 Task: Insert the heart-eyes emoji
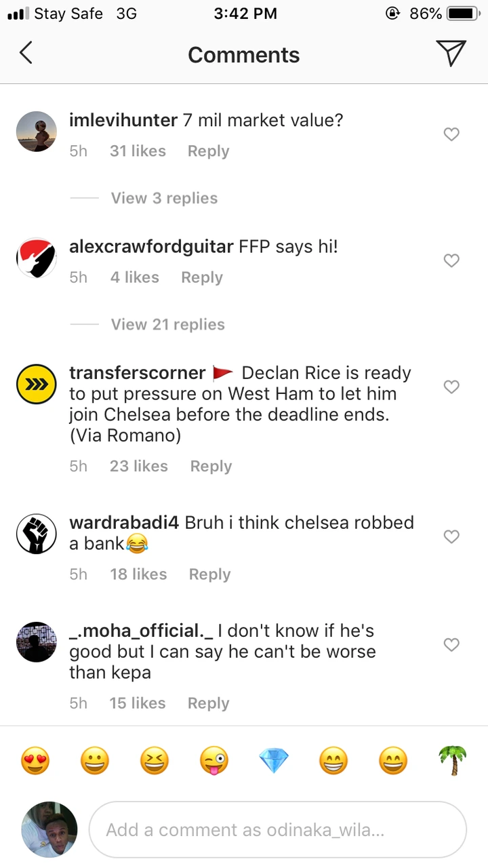[x=35, y=762]
